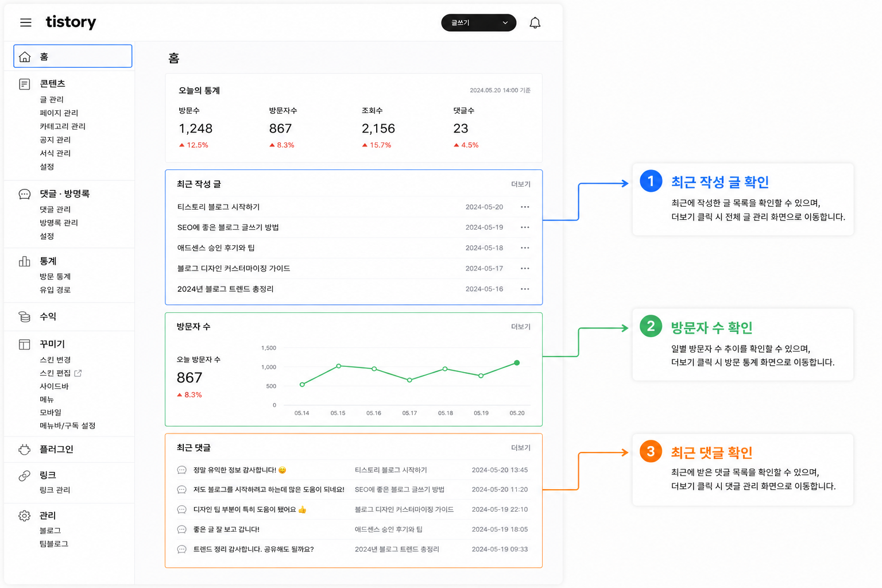
Task: Open post 2024년 블로그 트렌드 총정리 in recent posts
Action: [225, 289]
